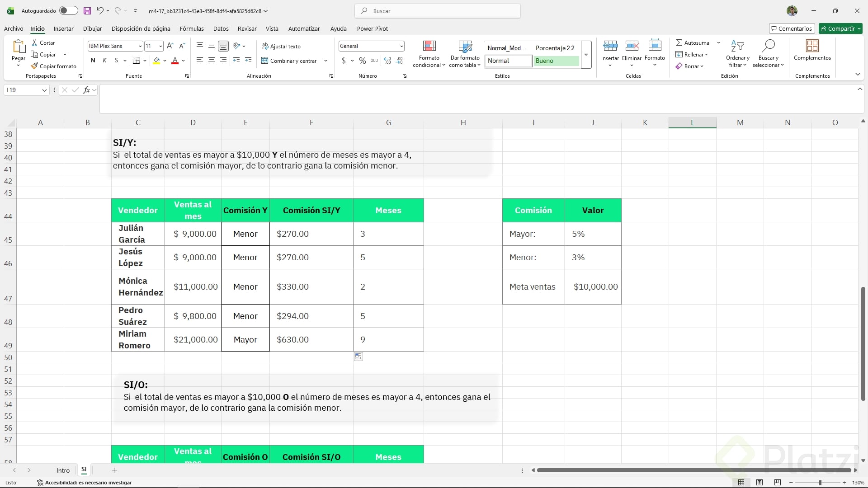This screenshot has height=488, width=868.
Task: Switch to the Intro sheet tab
Action: coord(63,470)
